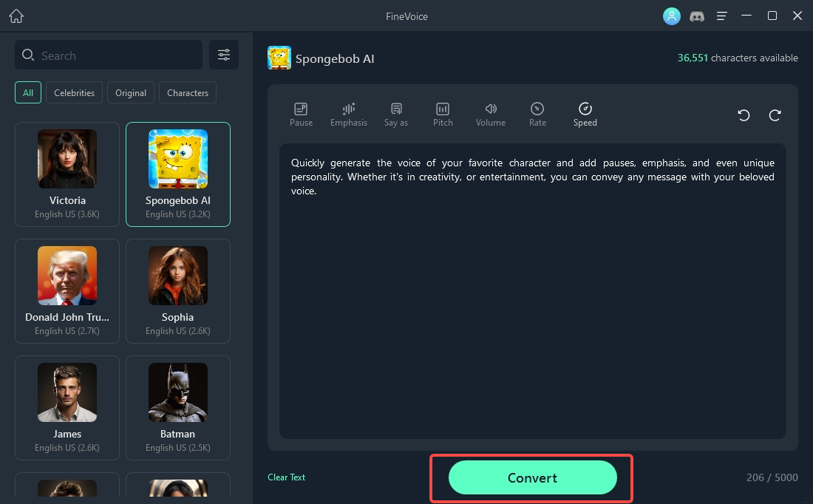Image resolution: width=813 pixels, height=504 pixels.
Task: Focus the voice Search field
Action: [x=109, y=55]
